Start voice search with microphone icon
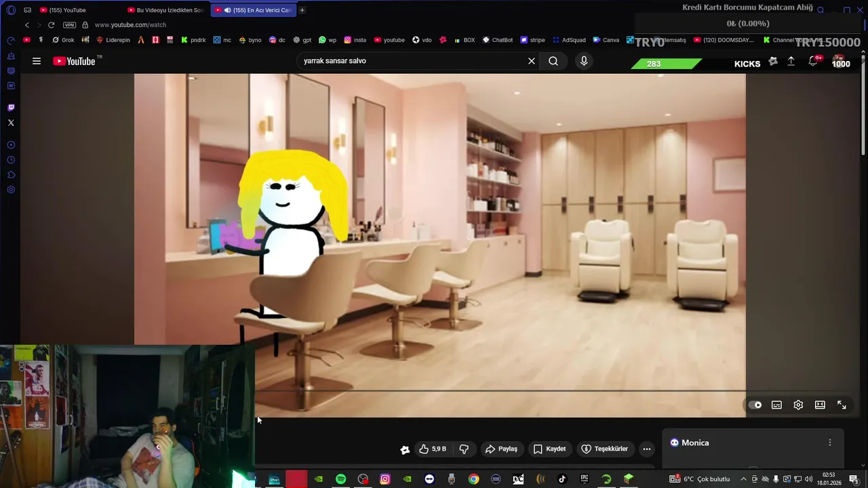 pos(584,61)
